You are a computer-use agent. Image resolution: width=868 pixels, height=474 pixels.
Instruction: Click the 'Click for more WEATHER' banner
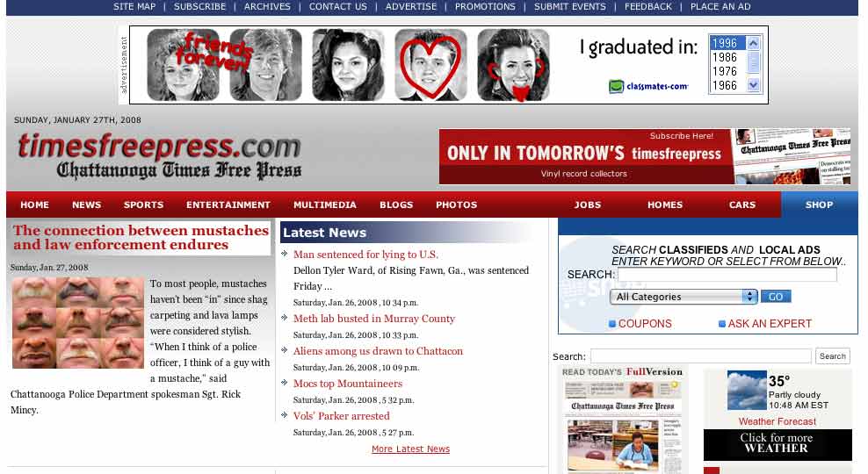pyautogui.click(x=778, y=444)
